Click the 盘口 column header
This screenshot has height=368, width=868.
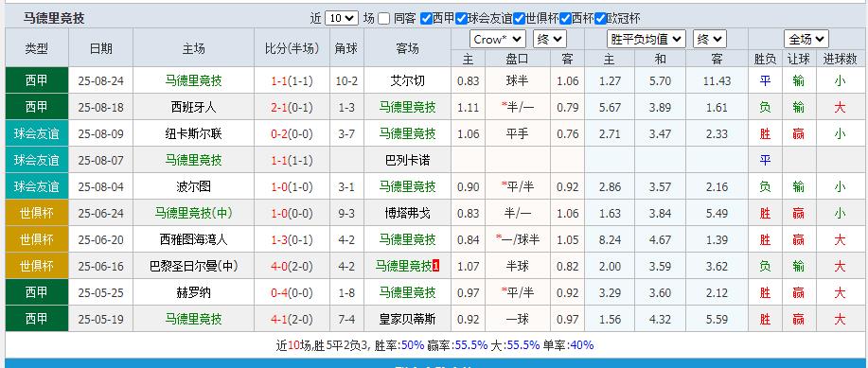point(517,59)
